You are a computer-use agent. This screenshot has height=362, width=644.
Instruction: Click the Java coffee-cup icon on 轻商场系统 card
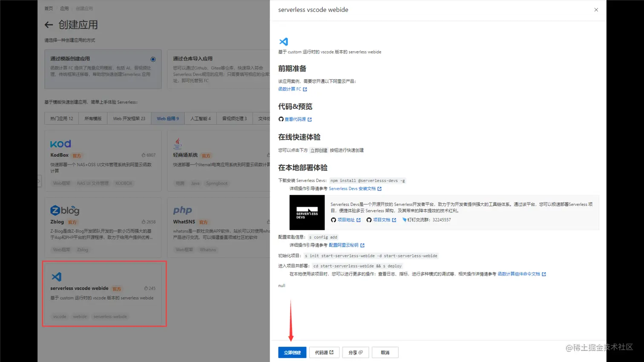[x=178, y=143]
